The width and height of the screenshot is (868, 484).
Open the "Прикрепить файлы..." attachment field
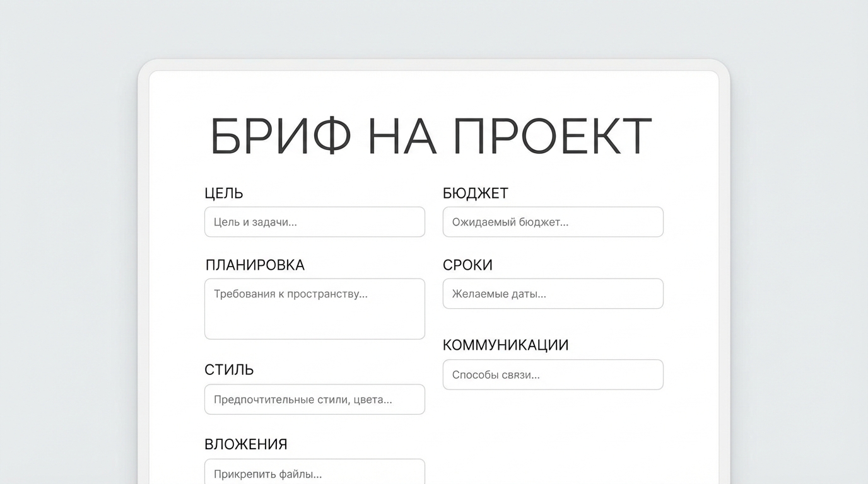point(314,474)
